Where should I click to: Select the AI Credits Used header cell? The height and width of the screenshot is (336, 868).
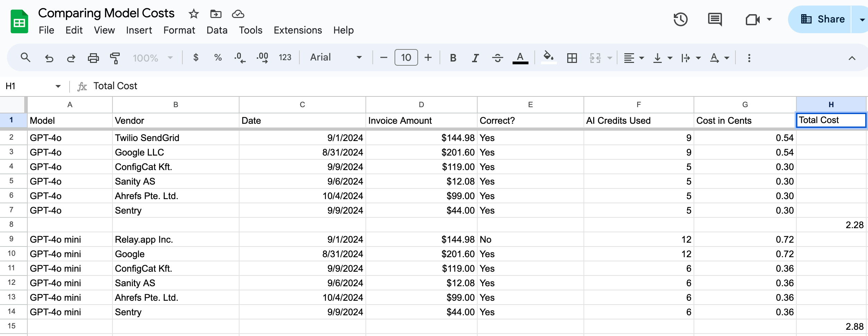click(639, 121)
